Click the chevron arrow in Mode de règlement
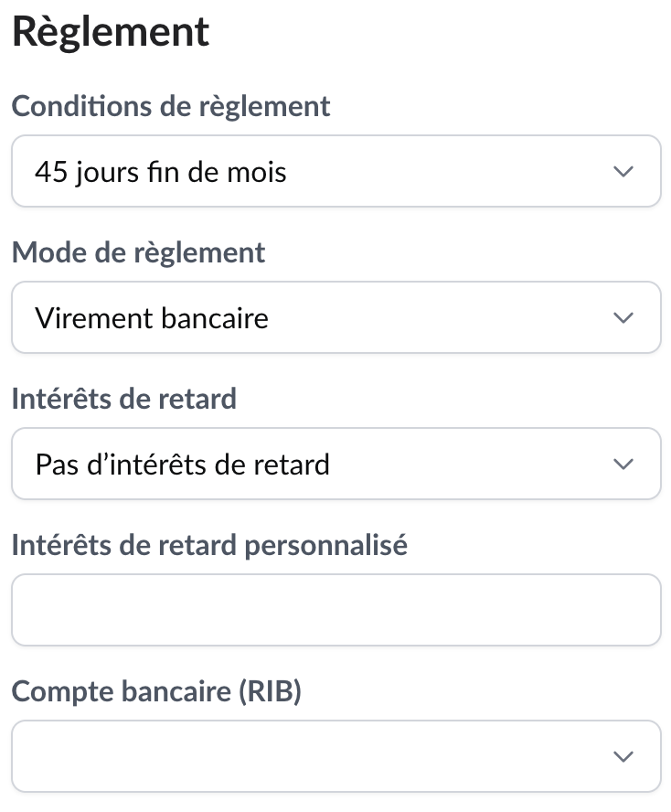 (x=623, y=317)
